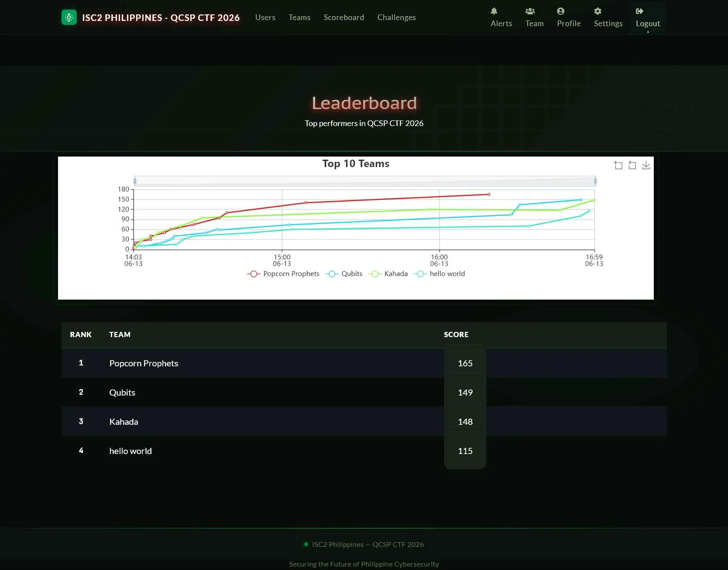Click the Top 10 Teams chart title
728x570 pixels.
pyautogui.click(x=356, y=164)
